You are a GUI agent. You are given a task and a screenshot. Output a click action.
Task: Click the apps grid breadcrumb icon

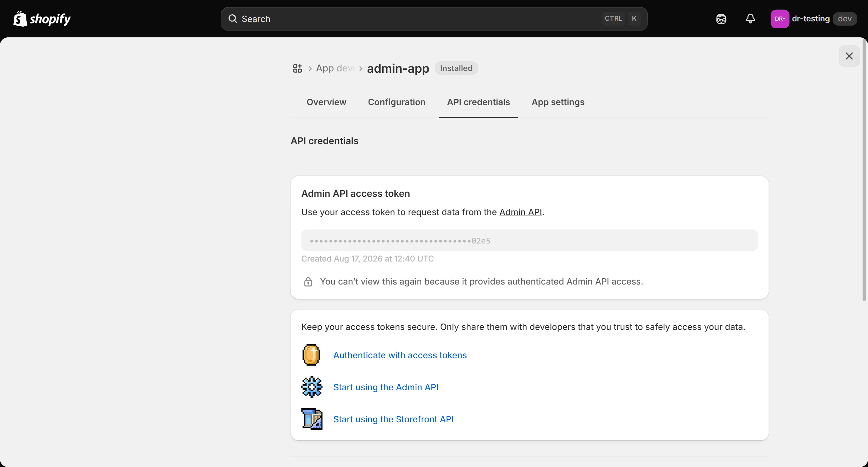pyautogui.click(x=297, y=68)
